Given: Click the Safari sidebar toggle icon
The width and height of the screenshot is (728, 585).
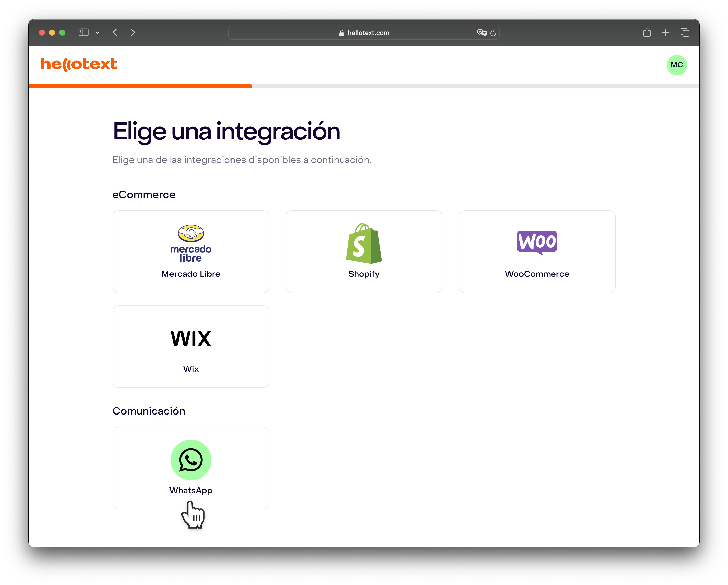Looking at the screenshot, I should click(x=83, y=32).
